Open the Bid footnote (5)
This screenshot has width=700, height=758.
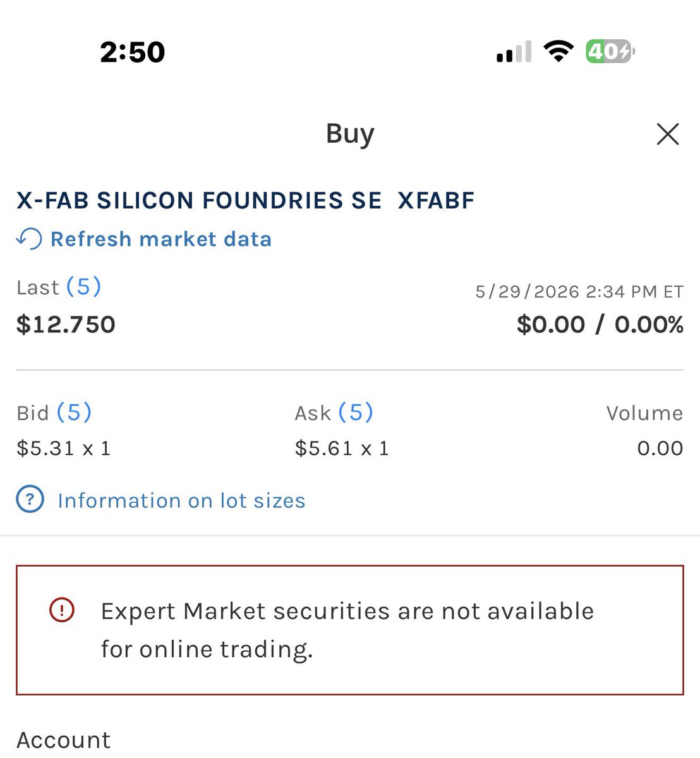tap(74, 412)
